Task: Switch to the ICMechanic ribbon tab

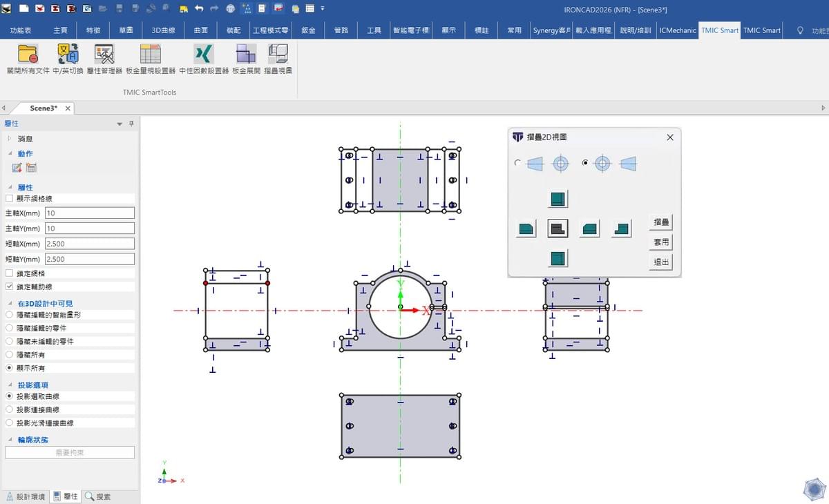Action: pos(678,30)
